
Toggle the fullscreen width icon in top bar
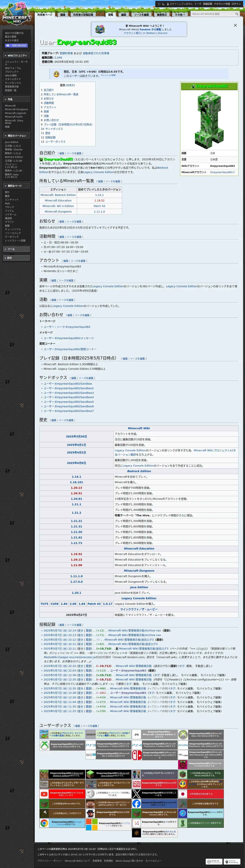[159, 4]
